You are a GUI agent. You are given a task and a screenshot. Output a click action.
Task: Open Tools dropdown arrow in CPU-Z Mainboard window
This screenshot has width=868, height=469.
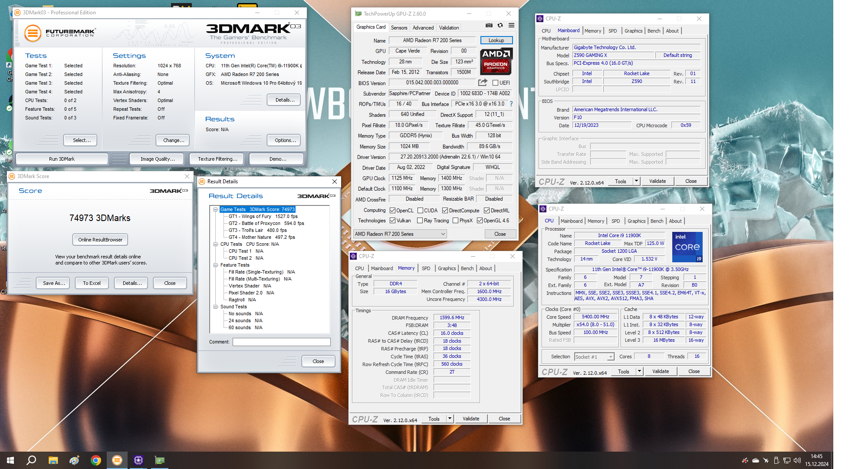click(636, 181)
